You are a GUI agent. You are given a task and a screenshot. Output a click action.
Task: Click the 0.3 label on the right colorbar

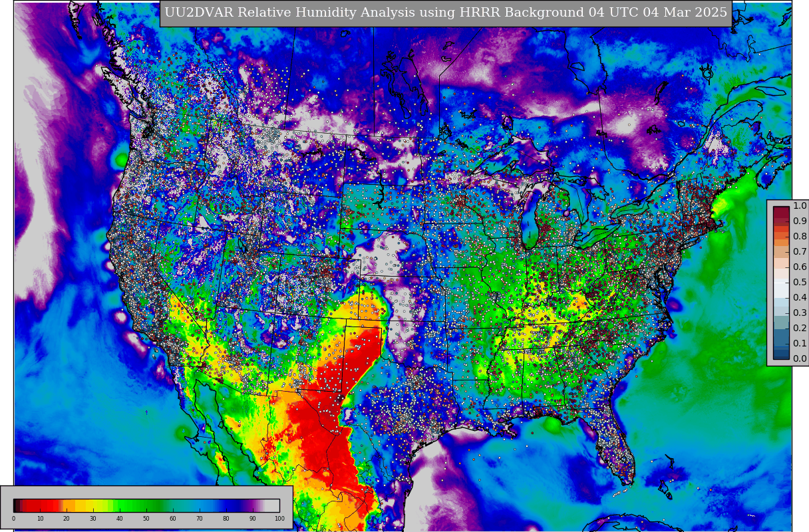(800, 313)
